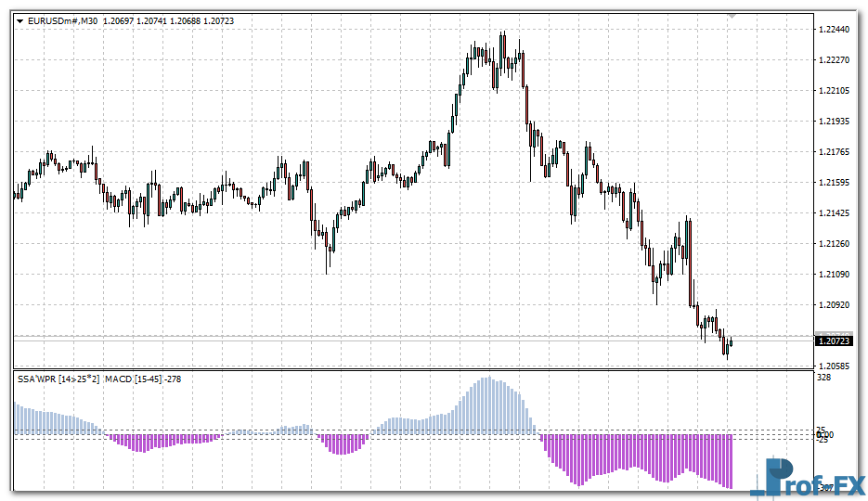Image resolution: width=868 pixels, height=501 pixels.
Task: Click the EURUSDm#,M30 chart symbol title
Action: coord(63,20)
